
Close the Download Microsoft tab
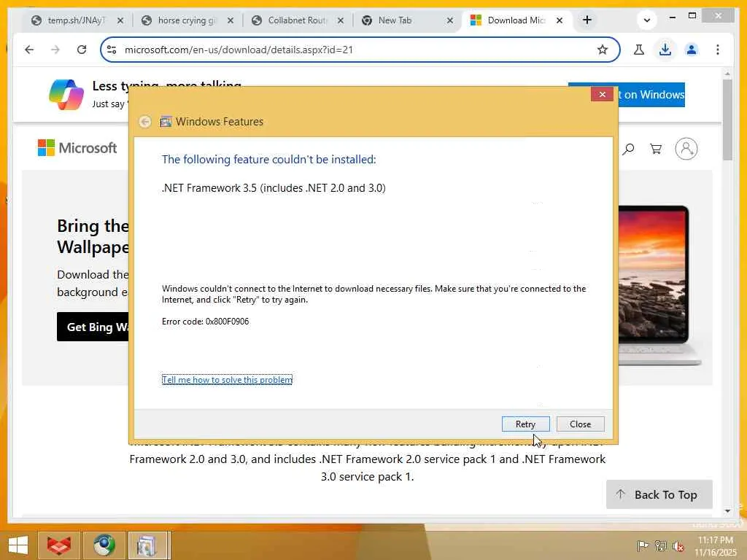560,20
